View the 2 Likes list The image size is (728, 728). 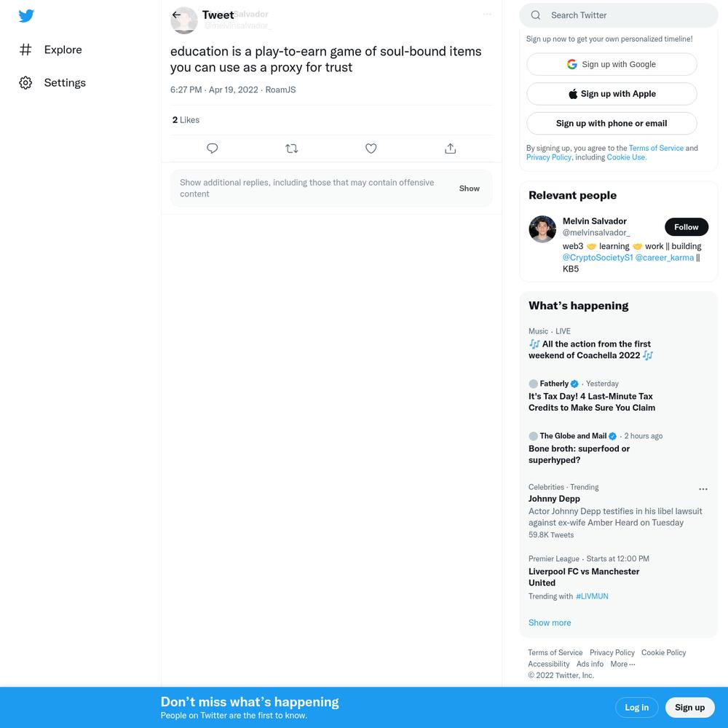[x=186, y=120]
